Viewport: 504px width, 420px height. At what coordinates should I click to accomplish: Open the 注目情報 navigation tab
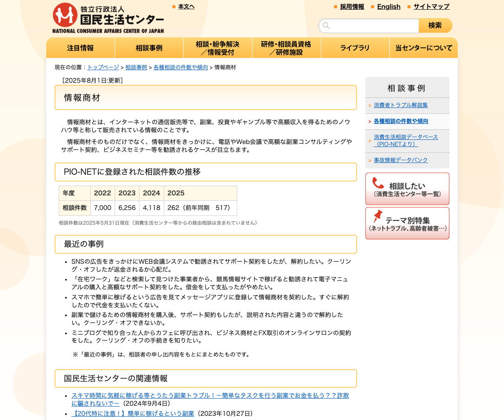pyautogui.click(x=81, y=48)
